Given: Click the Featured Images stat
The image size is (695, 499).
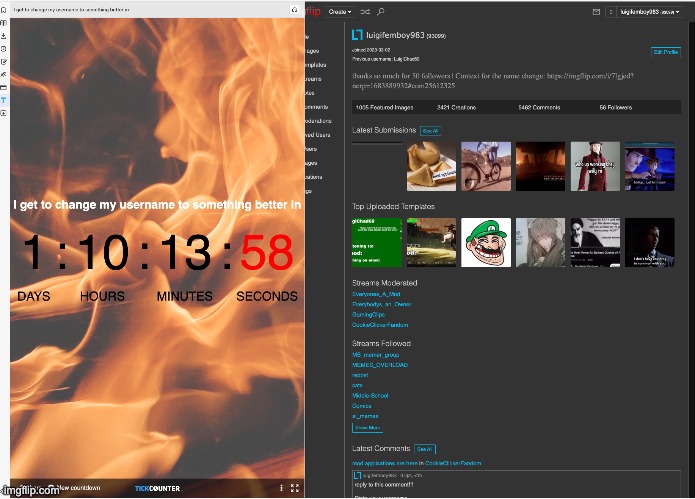Looking at the screenshot, I should [x=384, y=107].
